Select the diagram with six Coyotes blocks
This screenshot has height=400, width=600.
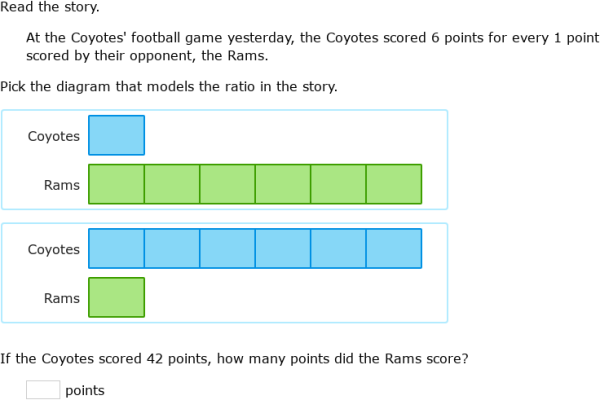tap(224, 272)
